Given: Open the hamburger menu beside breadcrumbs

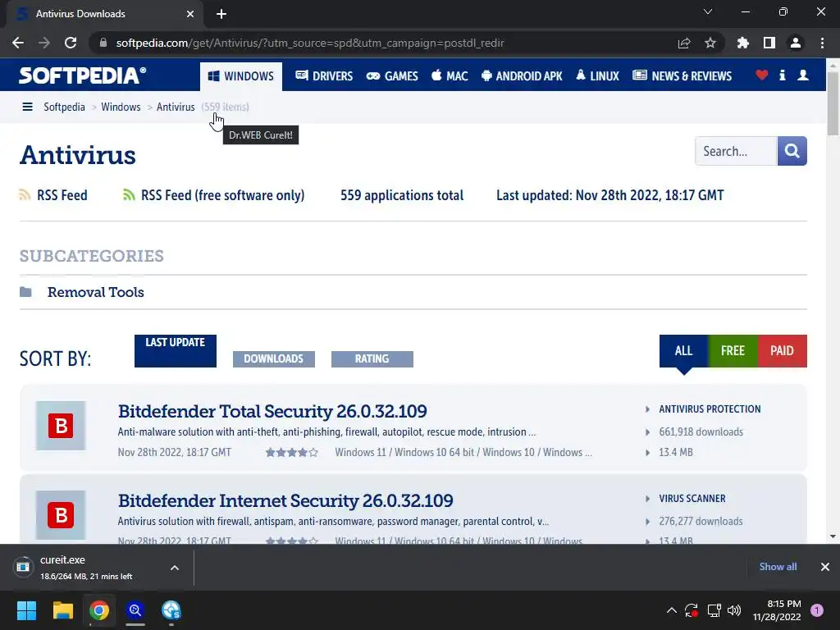Looking at the screenshot, I should click(x=27, y=107).
